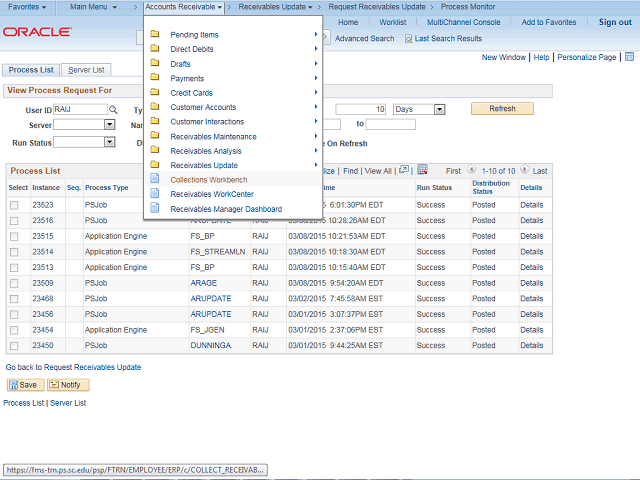Switch to the Server List tab
640x480 pixels.
pyautogui.click(x=86, y=70)
